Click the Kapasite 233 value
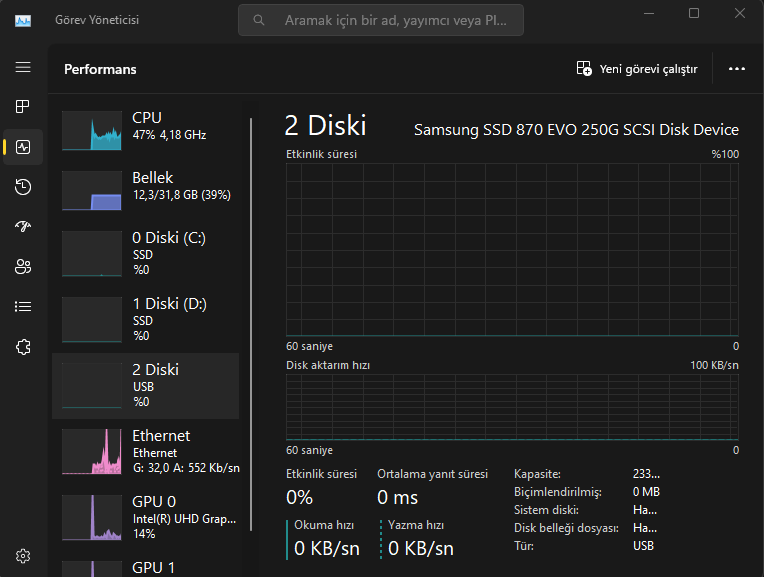The width and height of the screenshot is (764, 577). pos(647,474)
